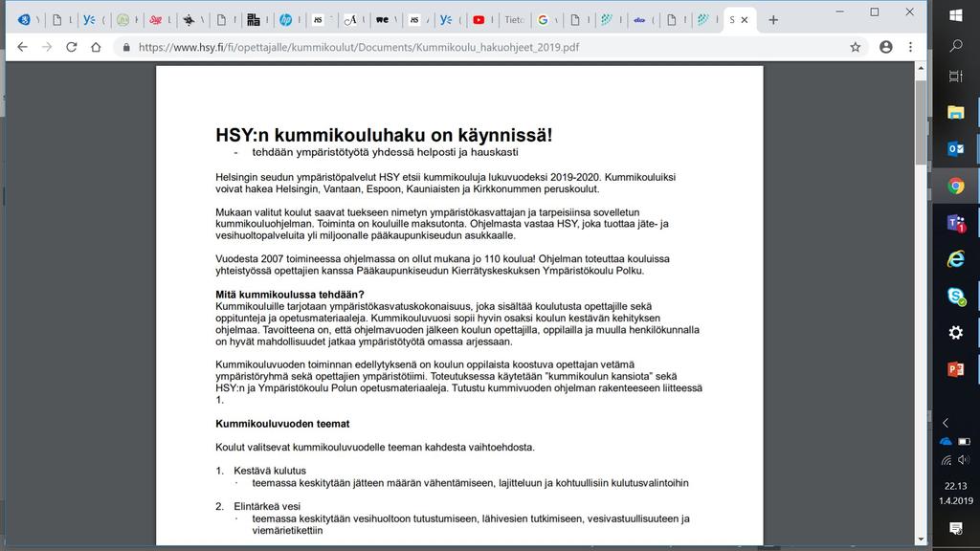This screenshot has width=980, height=551.
Task: Click the browser forward arrow
Action: pyautogui.click(x=47, y=47)
